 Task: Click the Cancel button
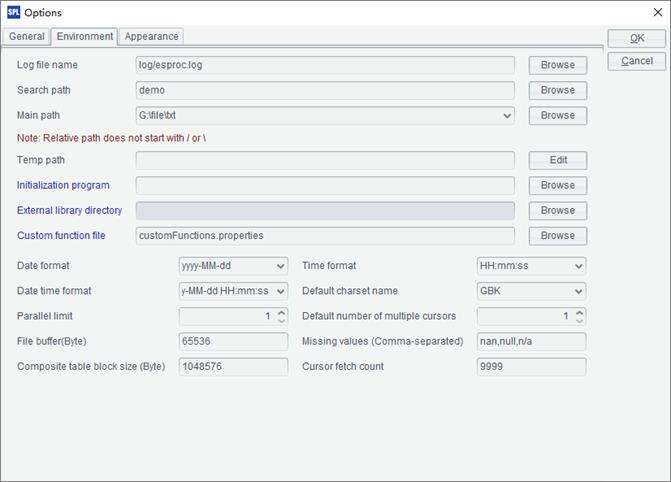click(x=637, y=61)
